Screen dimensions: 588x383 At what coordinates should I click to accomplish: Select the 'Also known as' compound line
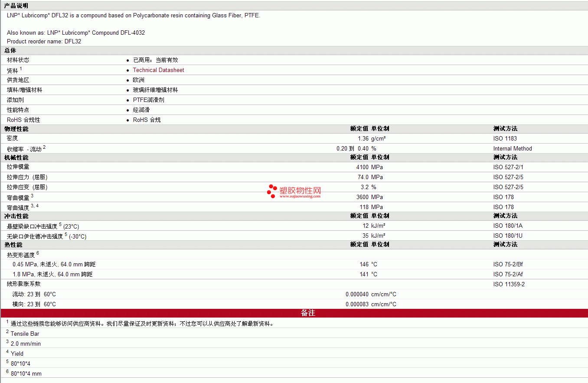76,33
